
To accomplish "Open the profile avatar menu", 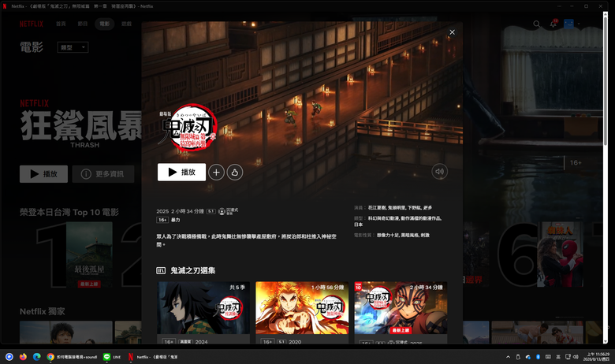I will point(568,24).
